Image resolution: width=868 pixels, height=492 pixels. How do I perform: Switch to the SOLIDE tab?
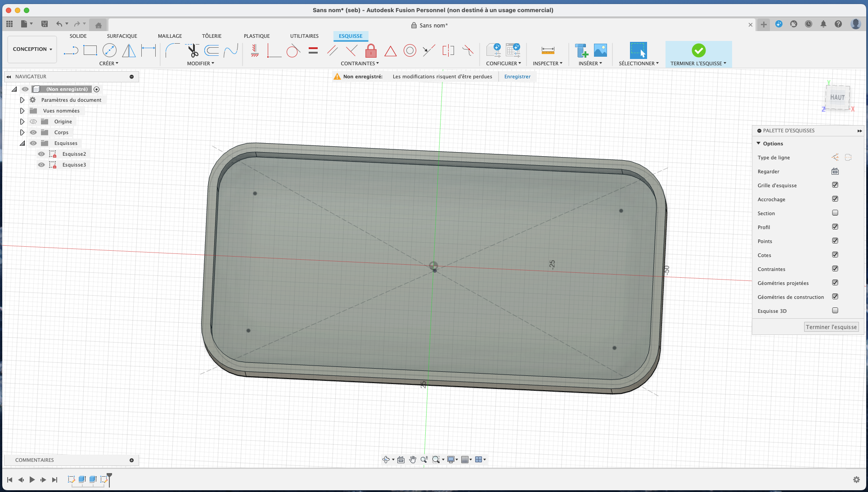tap(78, 36)
